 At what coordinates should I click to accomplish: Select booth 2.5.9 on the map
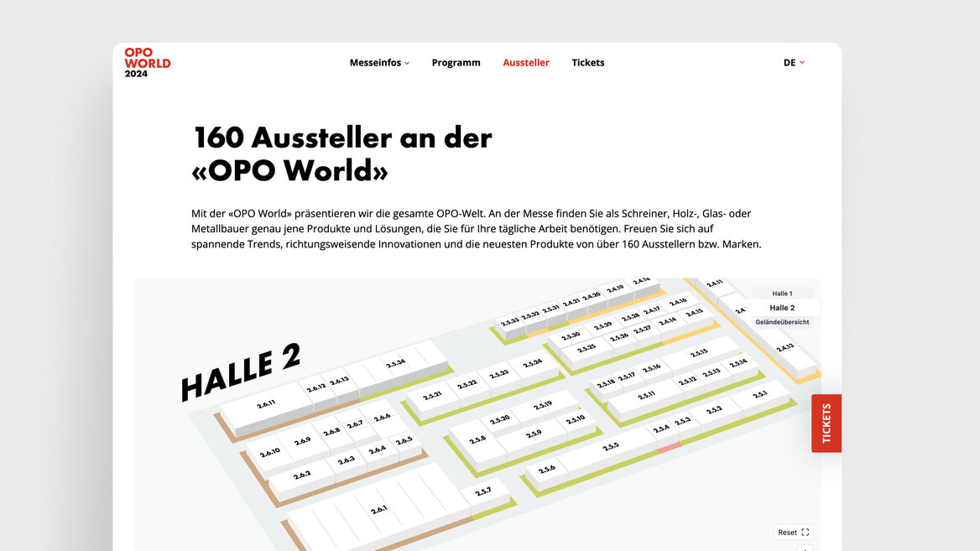pos(533,434)
